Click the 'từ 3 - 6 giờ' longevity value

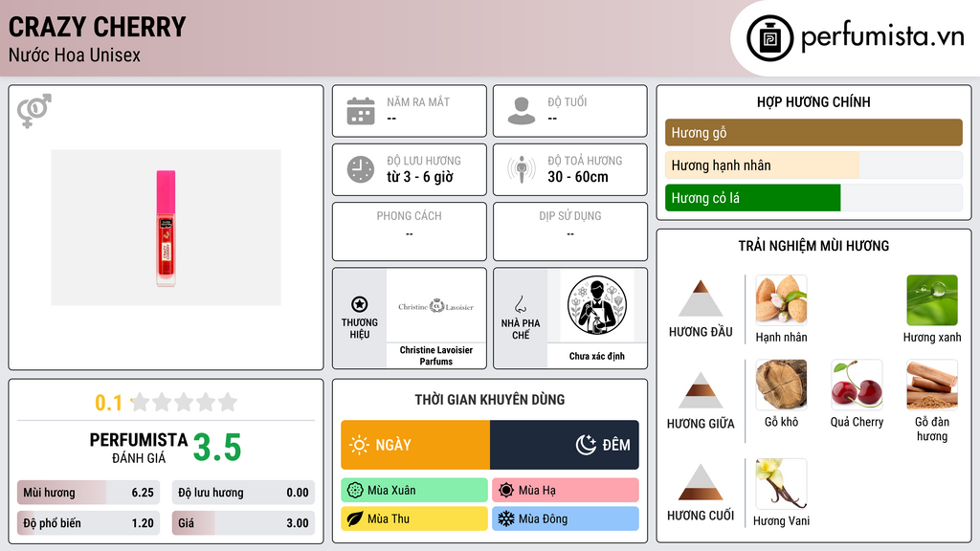point(419,177)
